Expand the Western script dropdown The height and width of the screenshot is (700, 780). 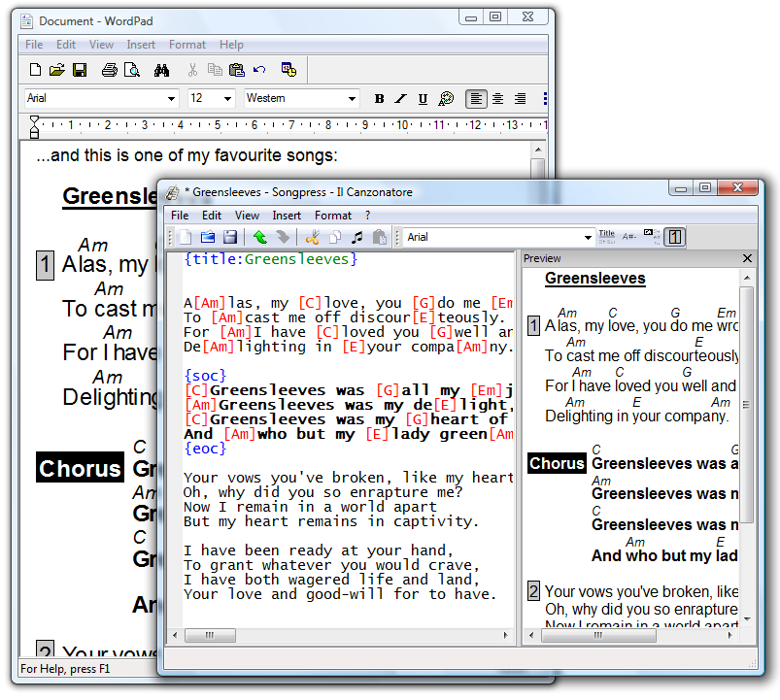coord(352,98)
